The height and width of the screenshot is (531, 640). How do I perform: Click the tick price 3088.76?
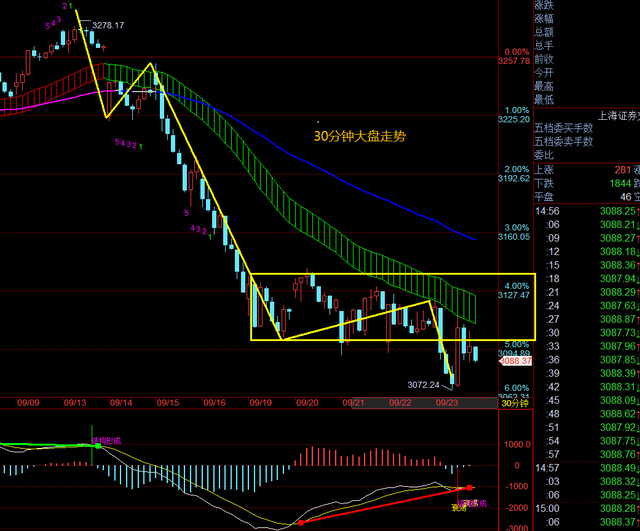pos(618,454)
